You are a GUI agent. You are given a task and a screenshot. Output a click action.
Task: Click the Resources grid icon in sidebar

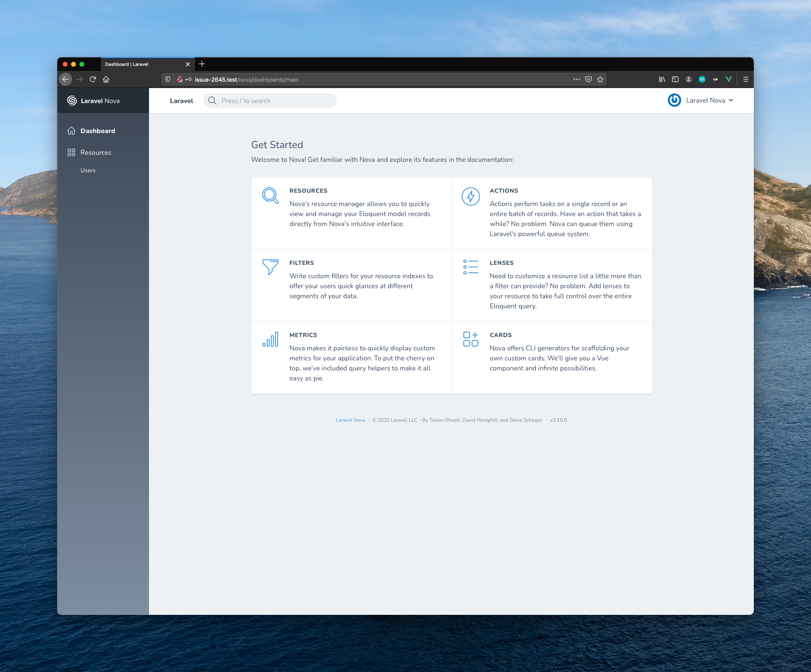pos(71,152)
